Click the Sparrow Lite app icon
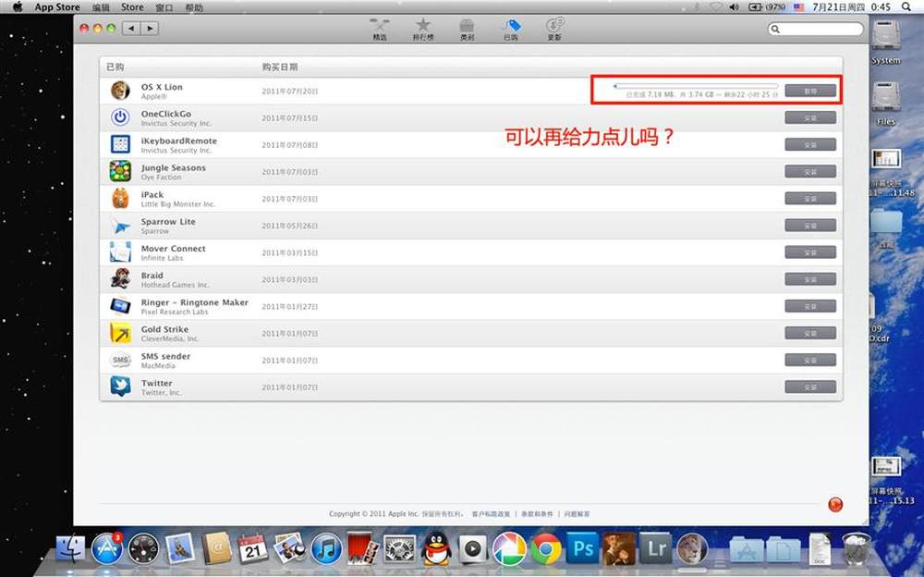The image size is (924, 577). tap(120, 226)
